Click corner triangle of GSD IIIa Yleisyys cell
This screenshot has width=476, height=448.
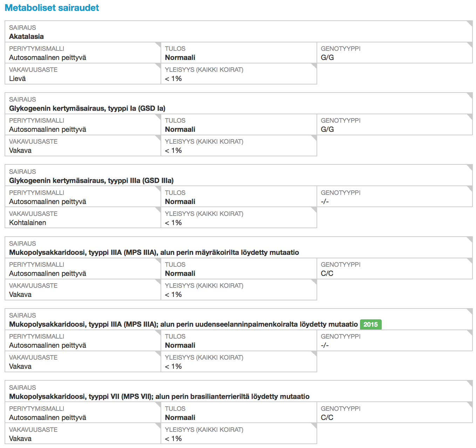tap(314, 210)
